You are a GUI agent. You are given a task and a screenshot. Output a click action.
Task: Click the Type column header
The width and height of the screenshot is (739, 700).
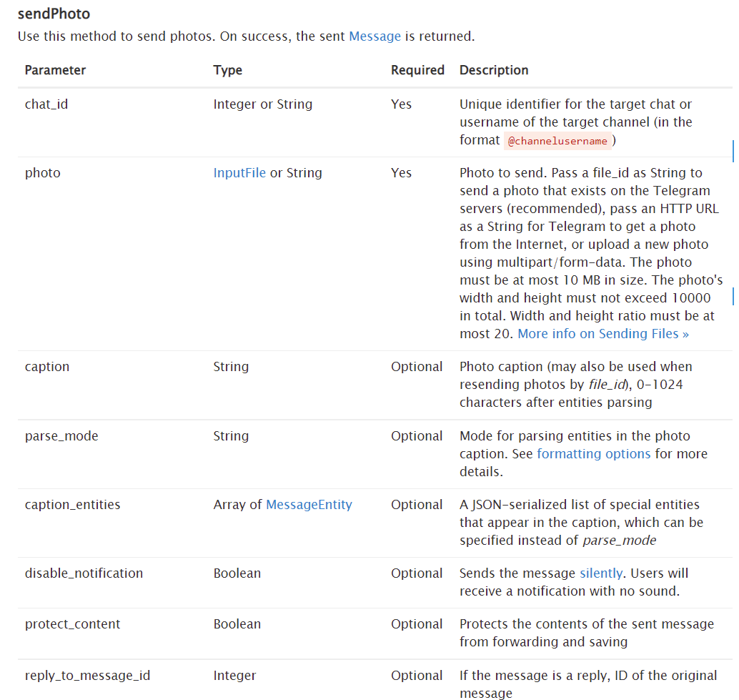[x=228, y=70]
